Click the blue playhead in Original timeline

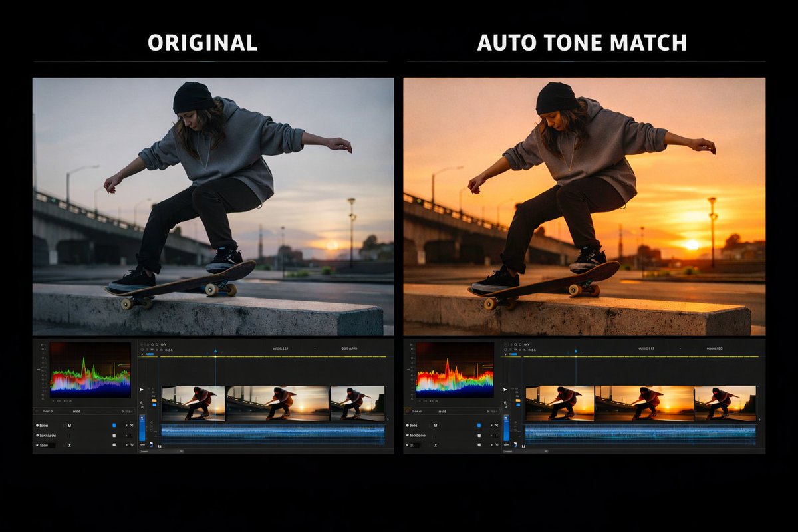tap(215, 350)
